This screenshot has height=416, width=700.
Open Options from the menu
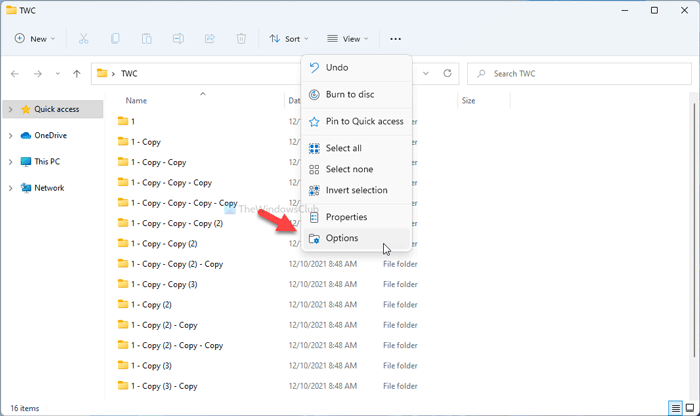coord(356,238)
